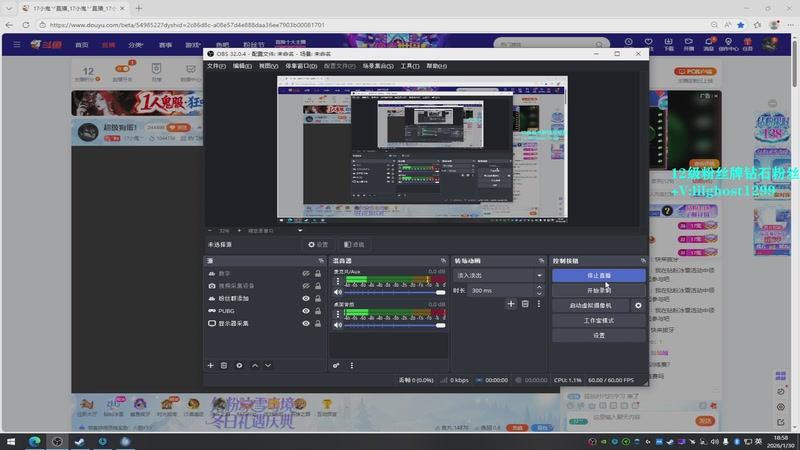Open OBS 文件 menu

pyautogui.click(x=216, y=66)
